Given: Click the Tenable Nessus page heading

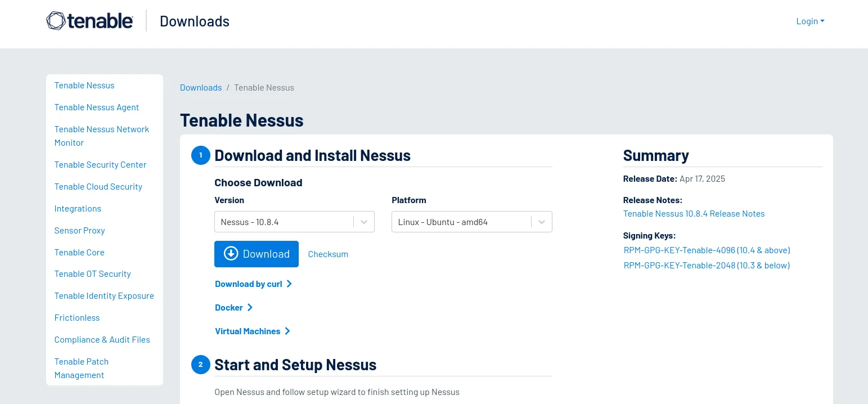Looking at the screenshot, I should (242, 120).
